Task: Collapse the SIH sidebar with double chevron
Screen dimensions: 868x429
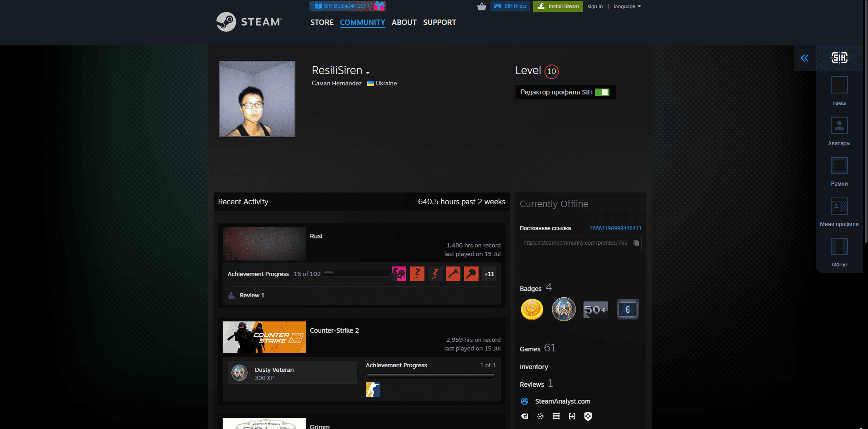Action: coord(805,58)
